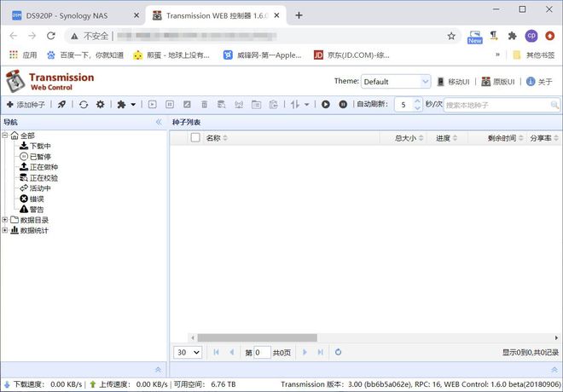This screenshot has height=392, width=563.
Task: Expand the bottom-right details panel chevron
Action: click(x=554, y=369)
